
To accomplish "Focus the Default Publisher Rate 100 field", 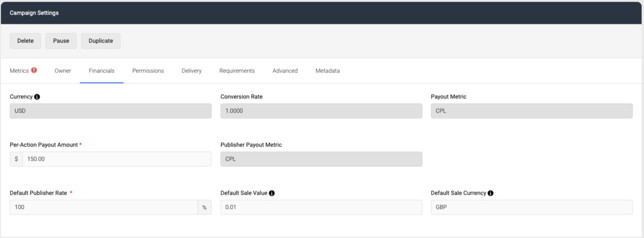I will (x=104, y=207).
